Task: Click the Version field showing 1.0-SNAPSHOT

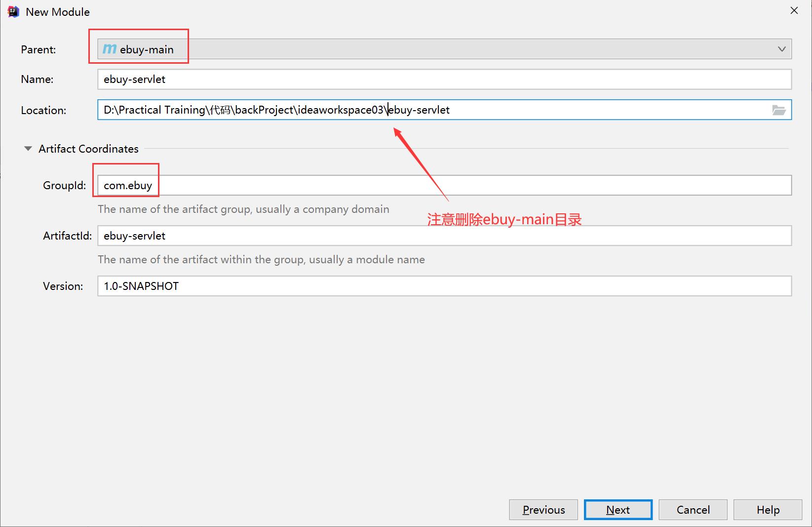Action: pyautogui.click(x=444, y=286)
